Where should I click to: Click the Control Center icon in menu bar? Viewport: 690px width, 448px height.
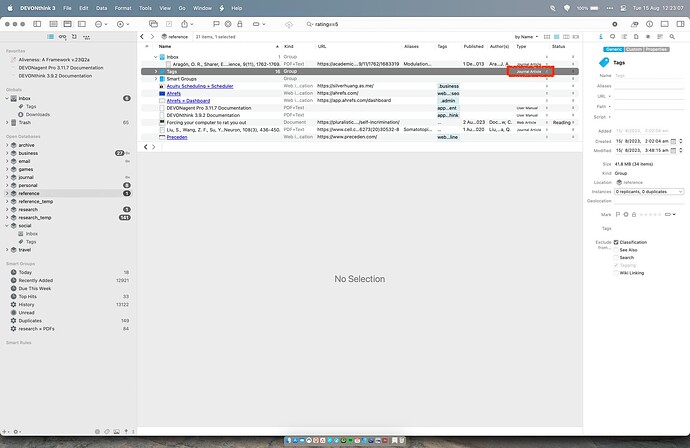click(x=624, y=8)
